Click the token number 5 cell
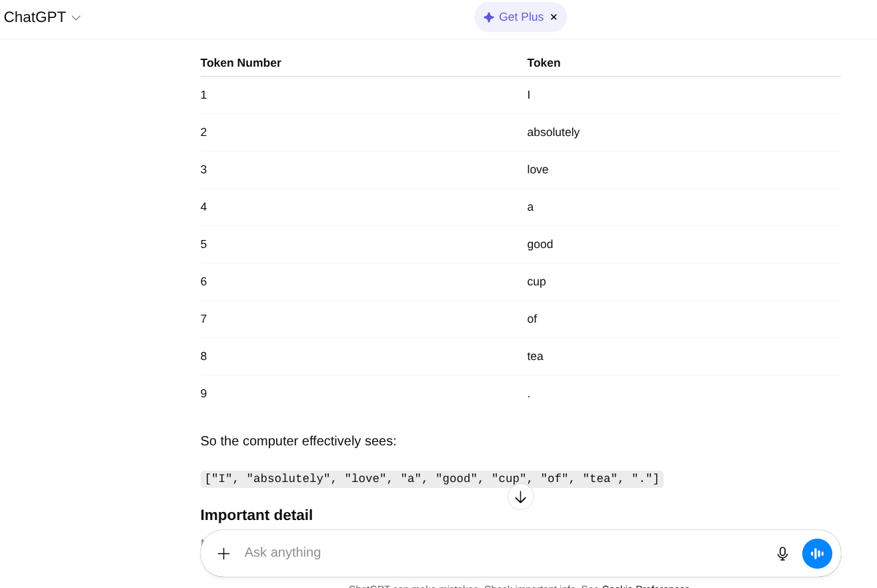 [x=203, y=244]
